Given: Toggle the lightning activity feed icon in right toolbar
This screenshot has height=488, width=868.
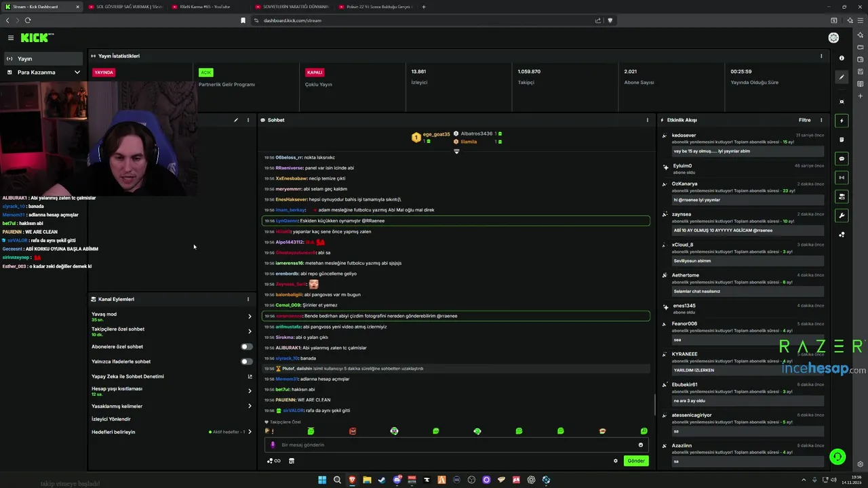Looking at the screenshot, I should point(842,121).
